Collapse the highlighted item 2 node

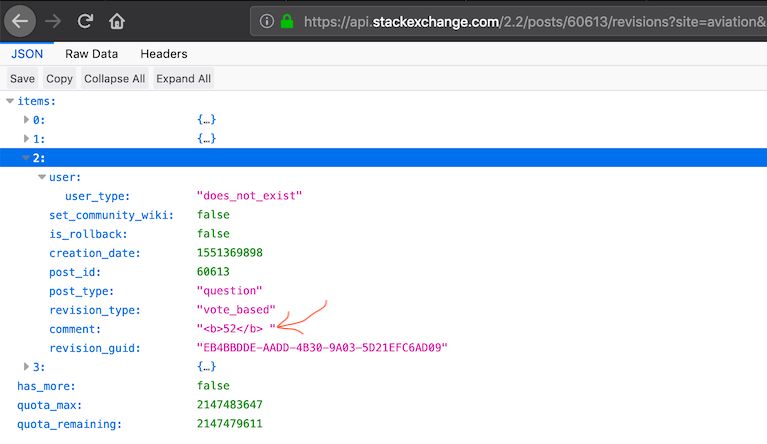click(26, 158)
